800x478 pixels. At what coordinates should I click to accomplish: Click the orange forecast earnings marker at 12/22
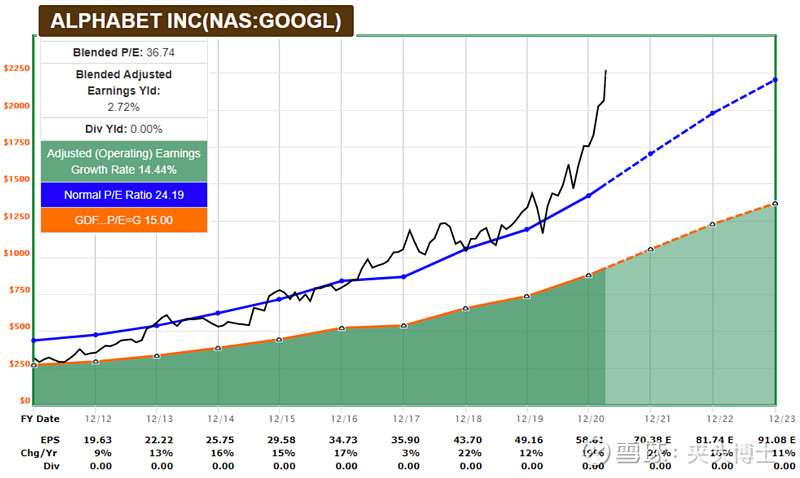[x=713, y=224]
